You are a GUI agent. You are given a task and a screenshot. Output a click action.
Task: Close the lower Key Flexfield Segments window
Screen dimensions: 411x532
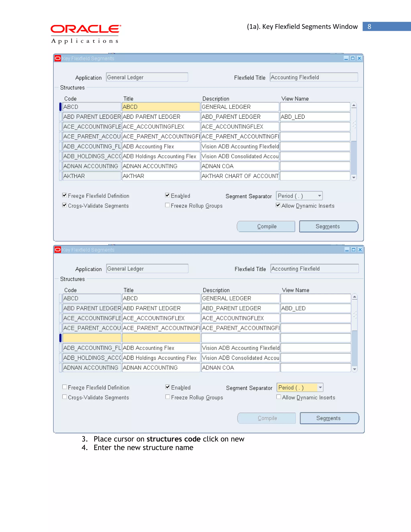coord(360,250)
